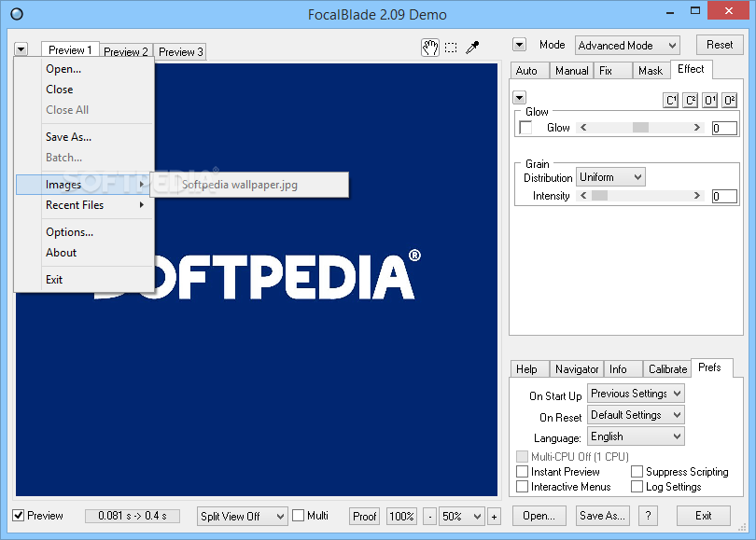Zoom out with the minus button
The image size is (756, 540).
point(430,517)
